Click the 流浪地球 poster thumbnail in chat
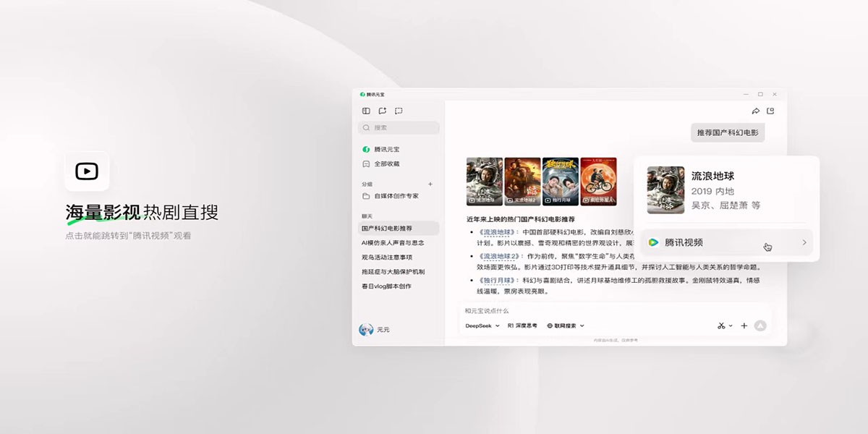 tap(484, 182)
